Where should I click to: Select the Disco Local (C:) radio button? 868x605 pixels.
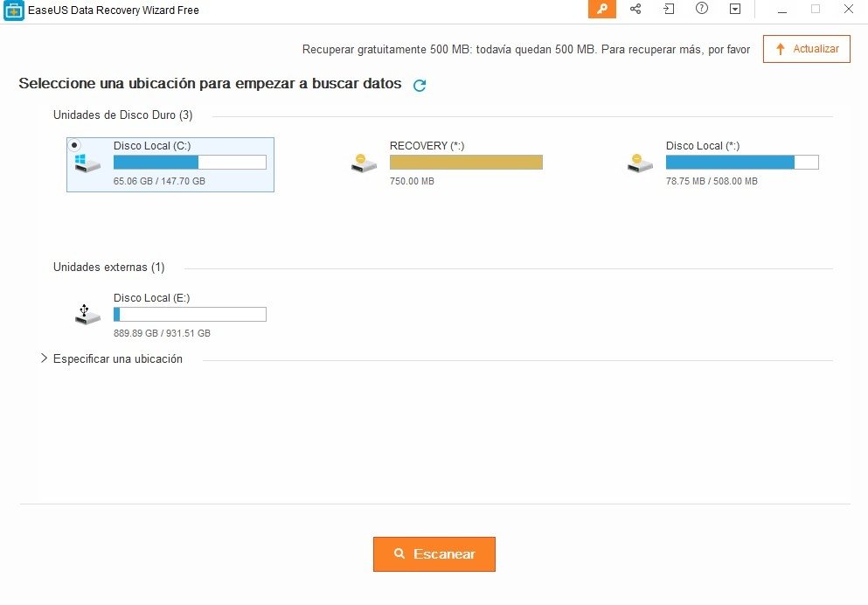click(74, 145)
